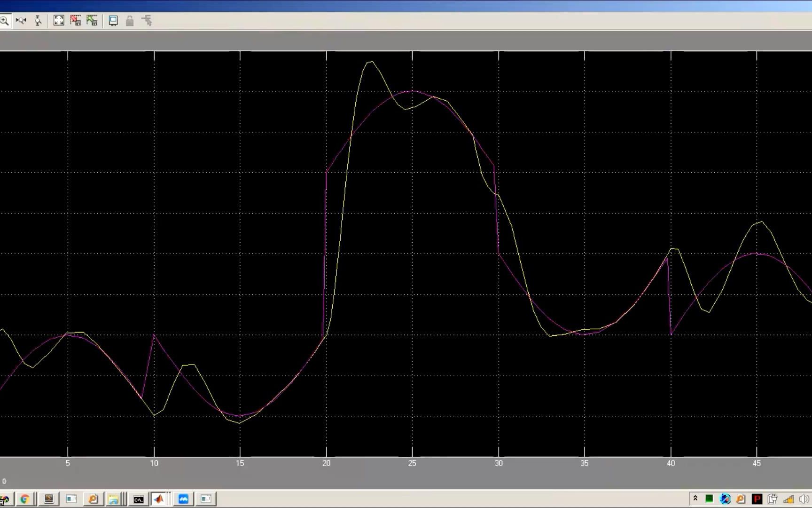
Task: Click the Autoscale axes icon
Action: 59,21
